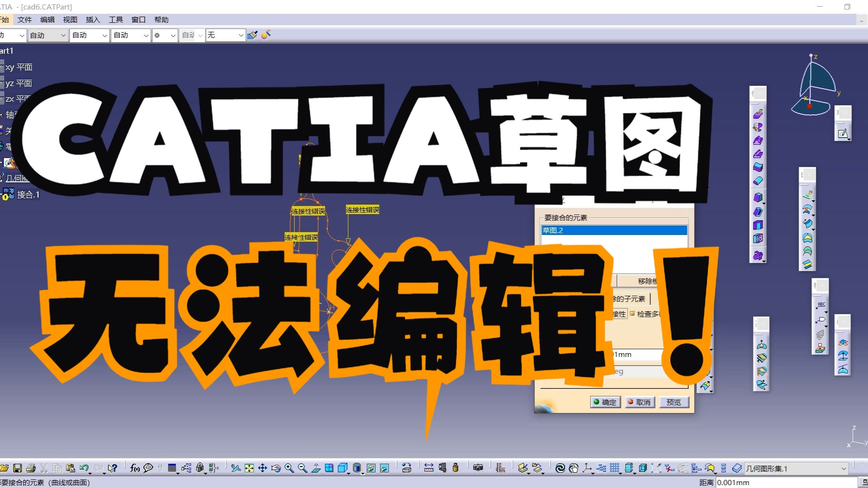Click the Measure Between ruler icon
The image size is (868, 488).
[x=429, y=468]
